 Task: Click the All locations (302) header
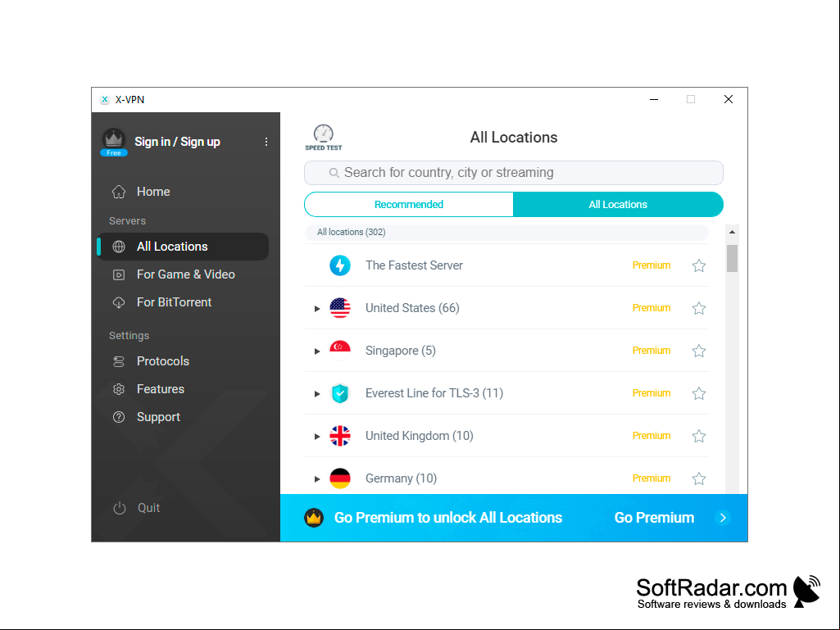point(506,232)
